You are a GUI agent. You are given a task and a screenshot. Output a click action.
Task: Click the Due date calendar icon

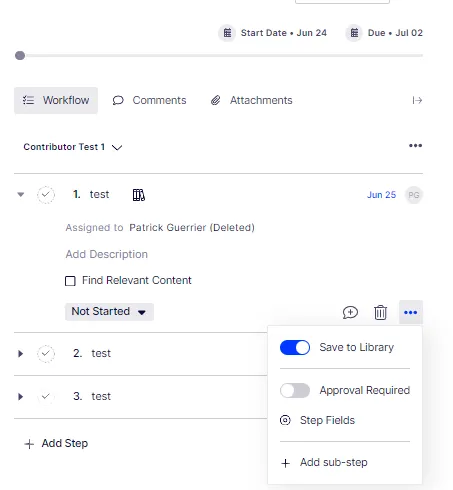(x=354, y=33)
